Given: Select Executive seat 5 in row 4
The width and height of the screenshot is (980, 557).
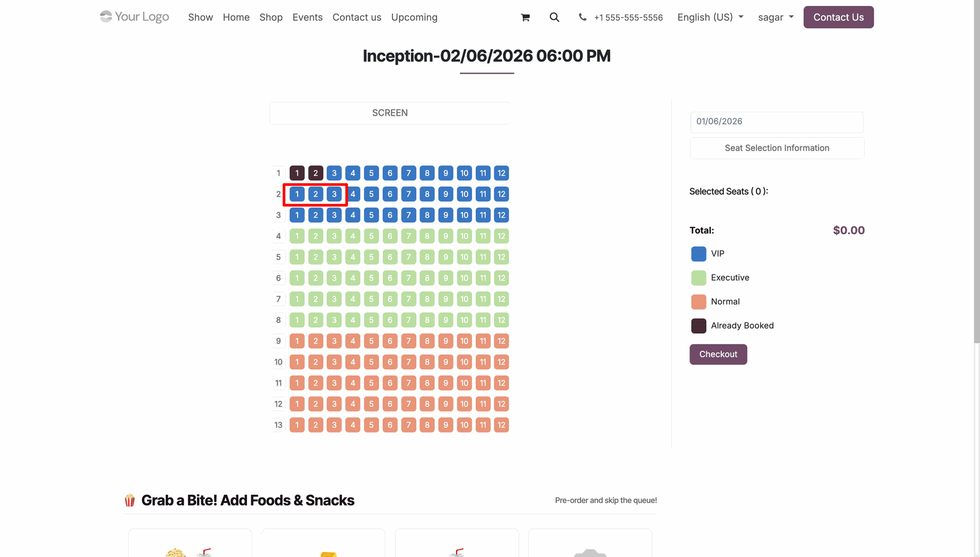Looking at the screenshot, I should tap(372, 236).
